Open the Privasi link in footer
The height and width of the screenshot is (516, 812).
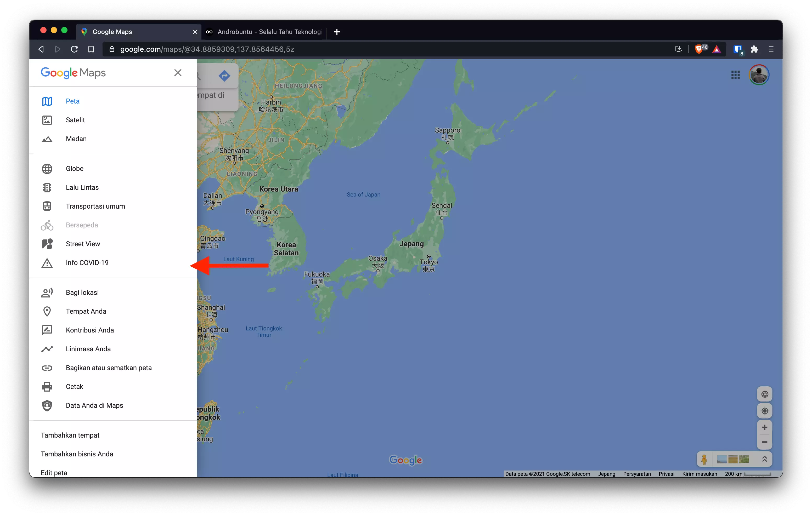[666, 474]
